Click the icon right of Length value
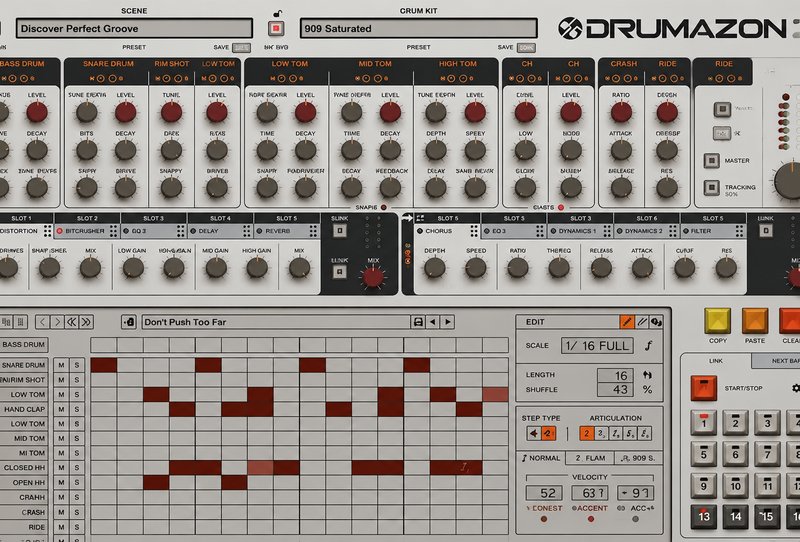800x542 pixels. (x=647, y=375)
